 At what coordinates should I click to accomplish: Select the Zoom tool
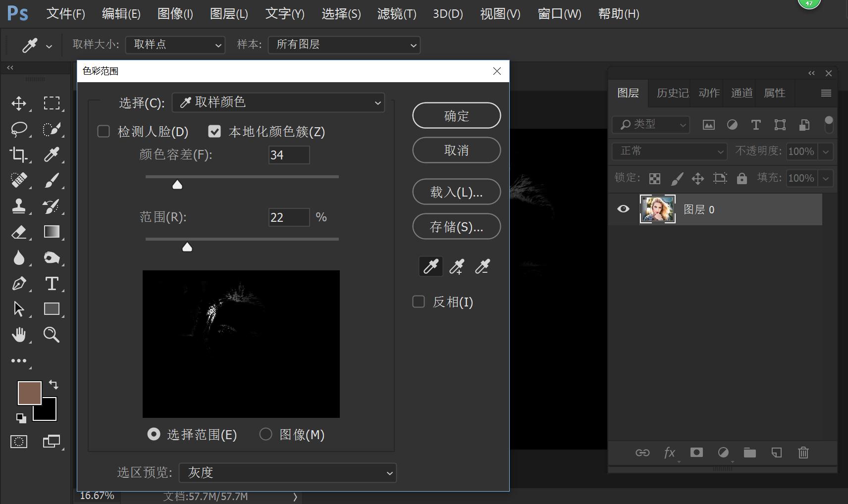[52, 335]
